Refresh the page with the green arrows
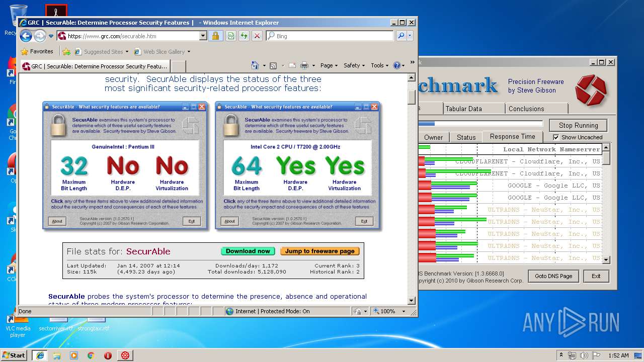Image resolution: width=644 pixels, height=362 pixels. pos(244,36)
